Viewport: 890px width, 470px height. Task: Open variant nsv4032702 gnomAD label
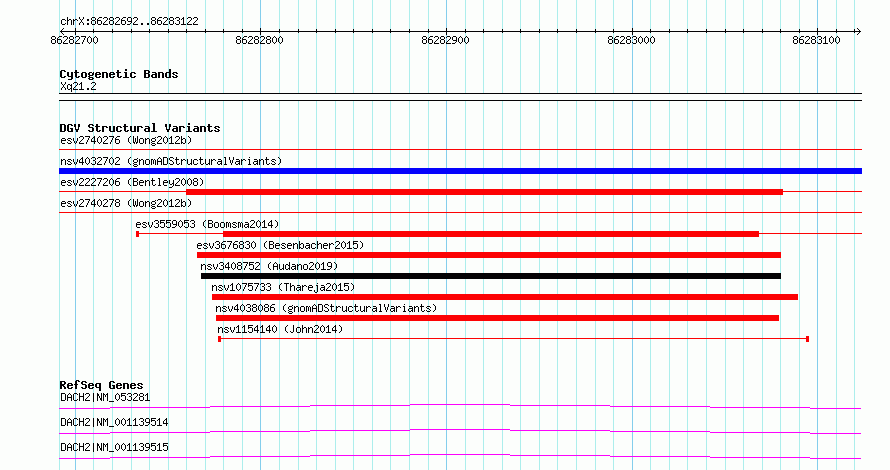pyautogui.click(x=171, y=161)
